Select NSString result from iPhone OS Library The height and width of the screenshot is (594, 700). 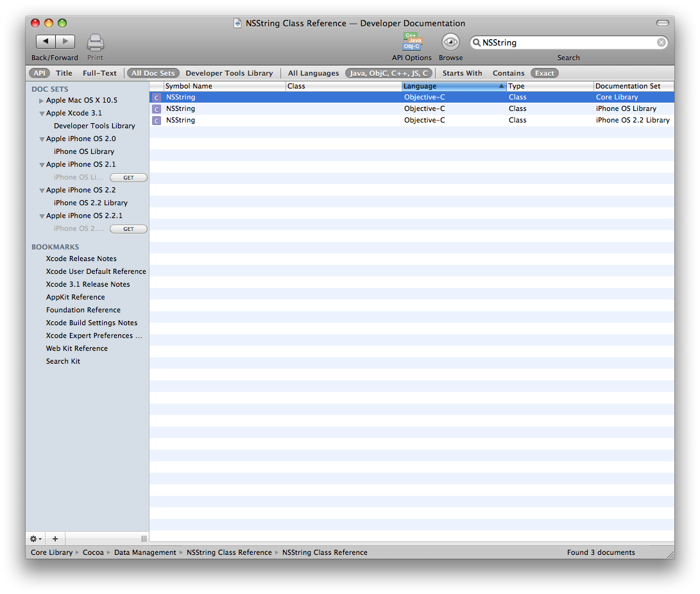coord(412,109)
